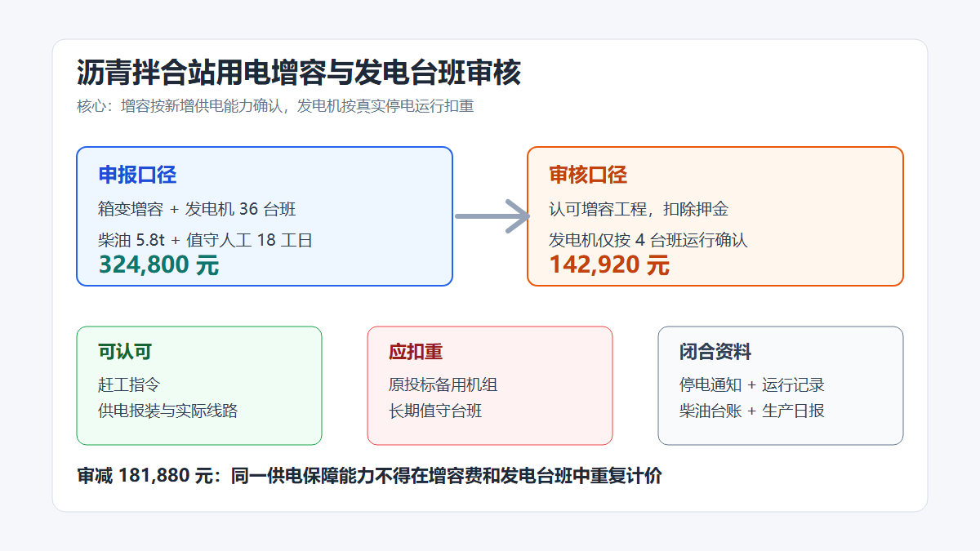
Task: Select the text 赶工指令
Action: (x=127, y=384)
